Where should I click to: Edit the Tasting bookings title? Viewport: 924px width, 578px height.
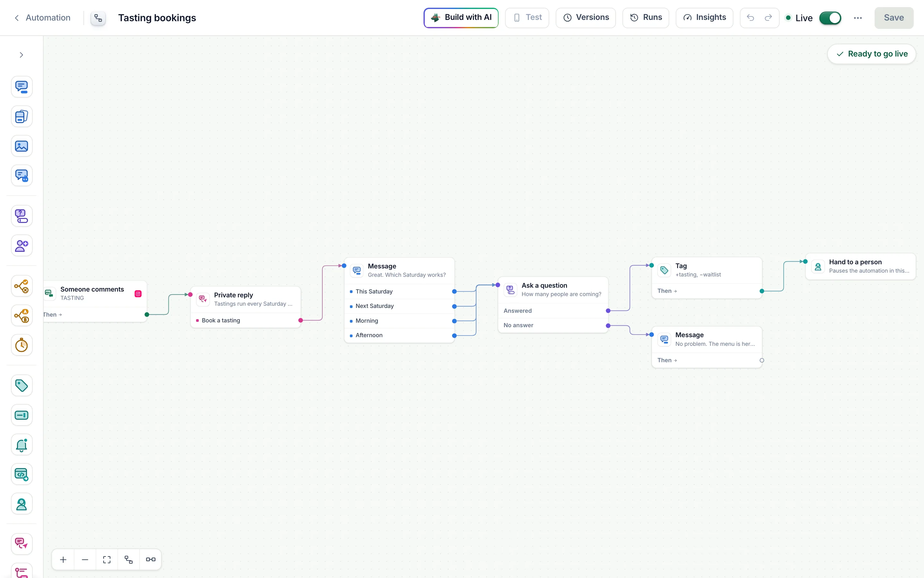[x=157, y=18]
